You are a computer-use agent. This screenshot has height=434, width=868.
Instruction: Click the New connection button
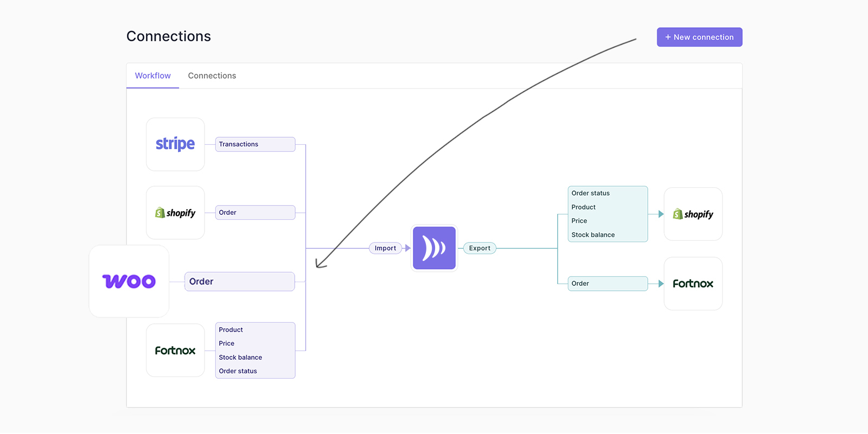699,37
